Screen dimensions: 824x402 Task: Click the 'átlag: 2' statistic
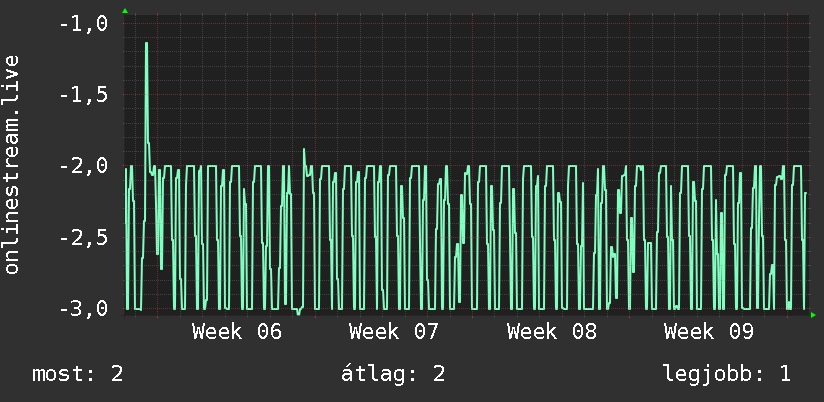[393, 374]
